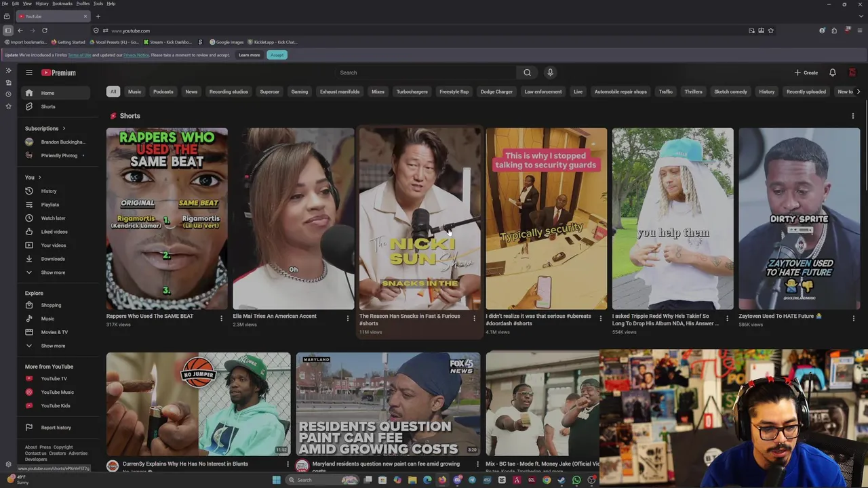Start voice search with microphone icon

pyautogui.click(x=550, y=73)
